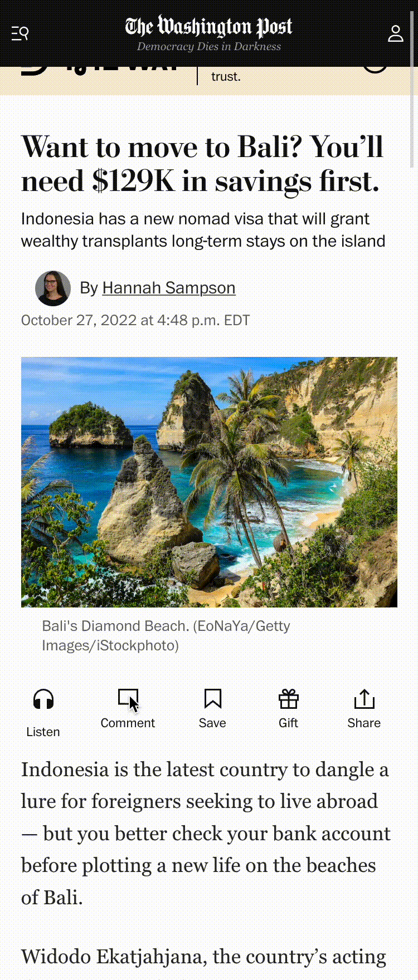Click the October 27, 2022 timestamp
The image size is (418, 980).
click(135, 320)
